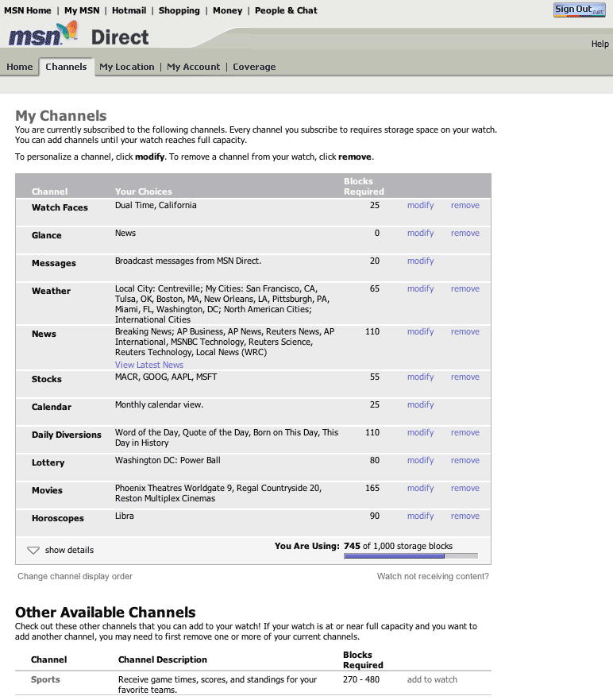Open Watch not receiving content link

tap(433, 576)
